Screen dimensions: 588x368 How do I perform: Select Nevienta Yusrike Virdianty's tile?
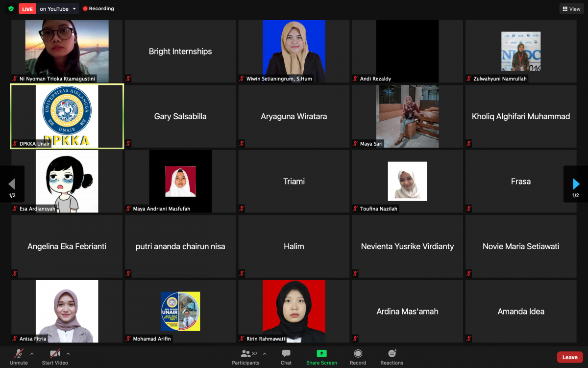tap(407, 246)
